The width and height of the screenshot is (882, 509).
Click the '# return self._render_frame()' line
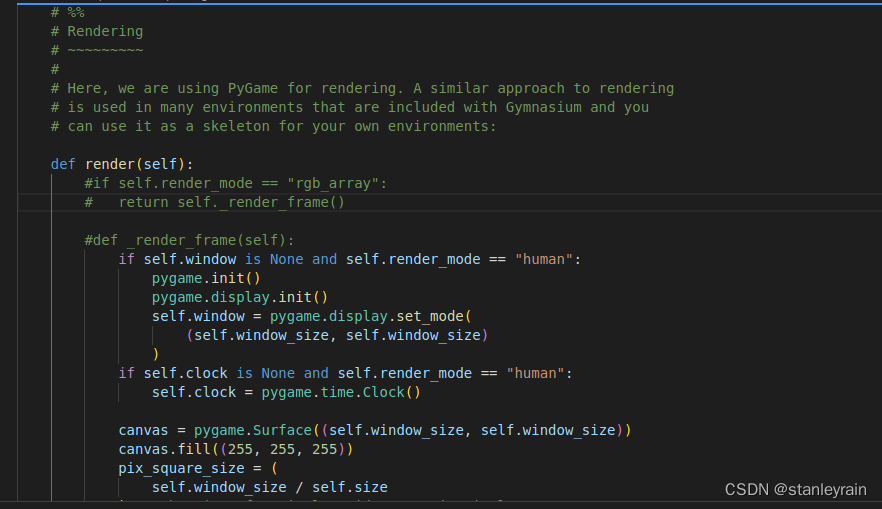[x=214, y=202]
